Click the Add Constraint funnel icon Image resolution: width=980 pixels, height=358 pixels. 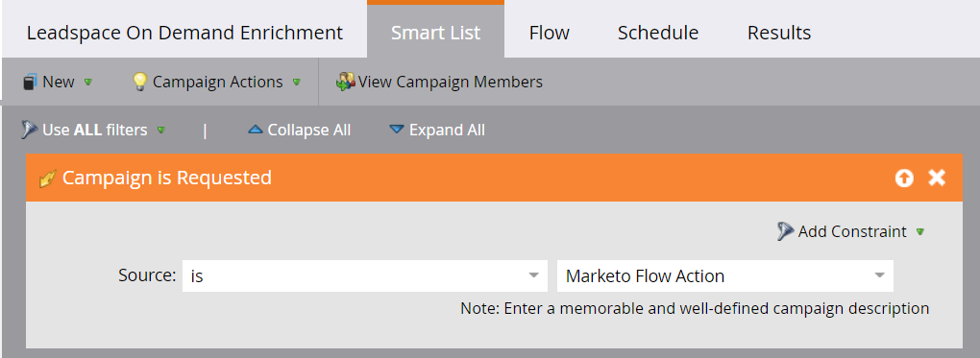point(785,232)
